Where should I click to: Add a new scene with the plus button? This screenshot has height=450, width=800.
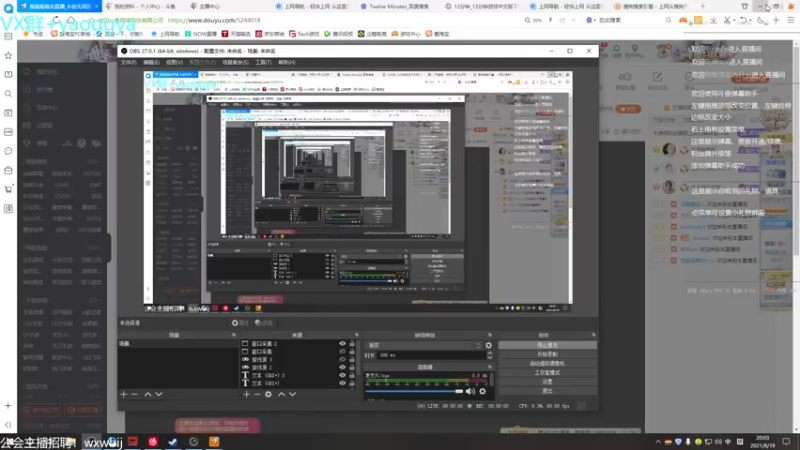click(123, 394)
